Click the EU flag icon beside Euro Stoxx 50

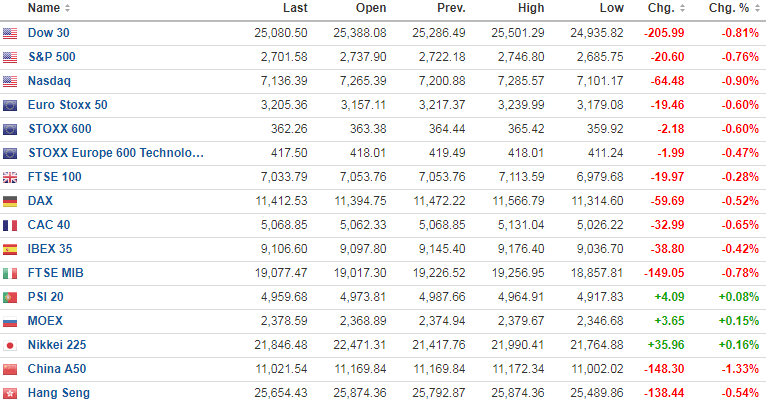tap(10, 105)
